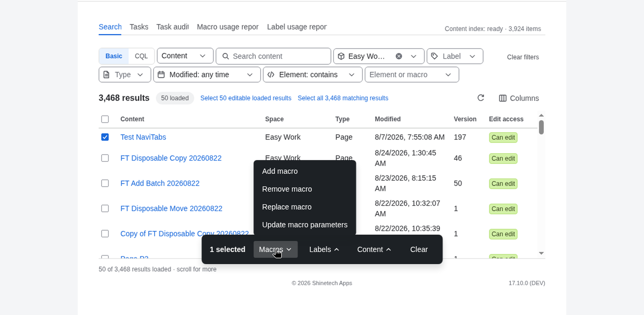
Task: Collapse the Macros bulk action menu
Action: point(275,250)
